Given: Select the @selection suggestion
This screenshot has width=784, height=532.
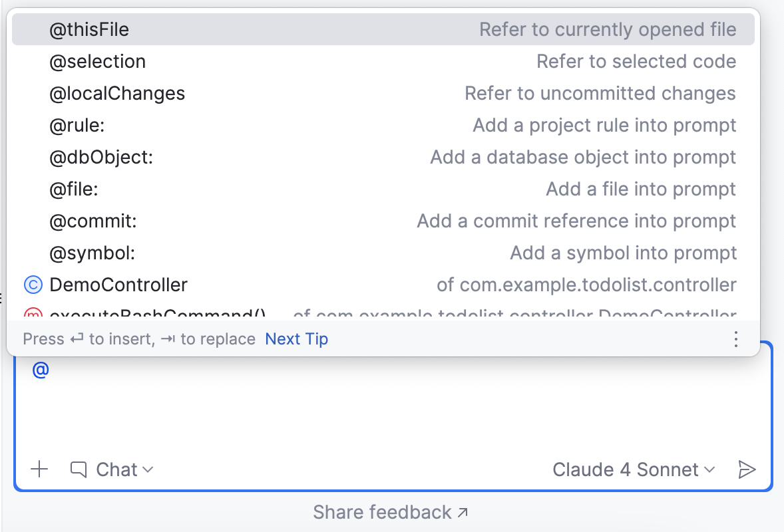Looking at the screenshot, I should (x=97, y=61).
